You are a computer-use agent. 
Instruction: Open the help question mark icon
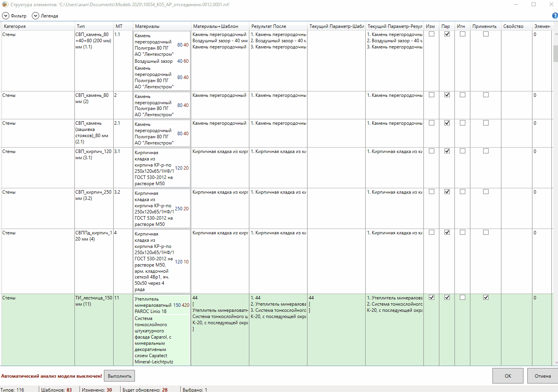point(555,15)
